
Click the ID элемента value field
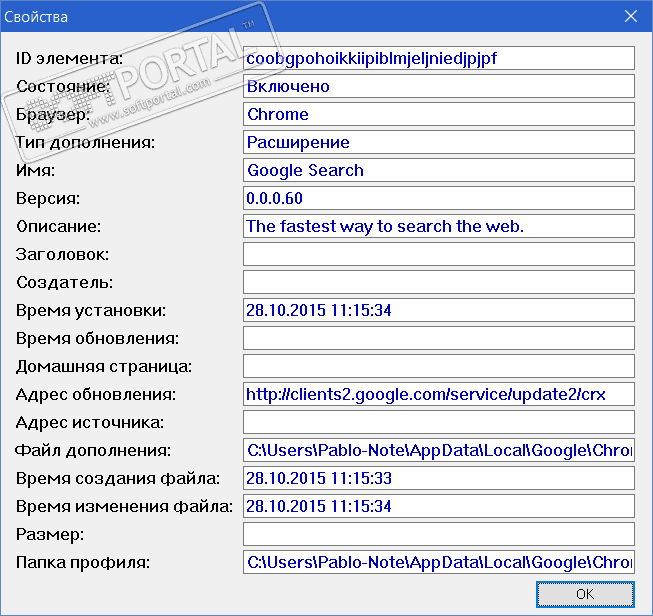tap(439, 58)
